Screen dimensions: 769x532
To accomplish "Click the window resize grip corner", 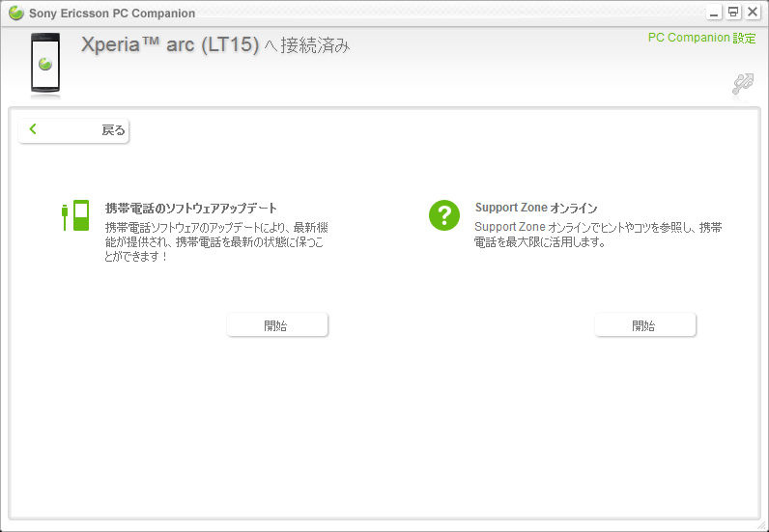I will point(761,525).
